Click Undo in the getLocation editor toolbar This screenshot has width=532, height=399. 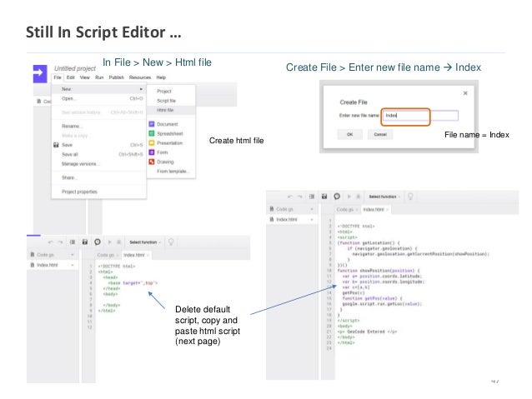tap(289, 197)
